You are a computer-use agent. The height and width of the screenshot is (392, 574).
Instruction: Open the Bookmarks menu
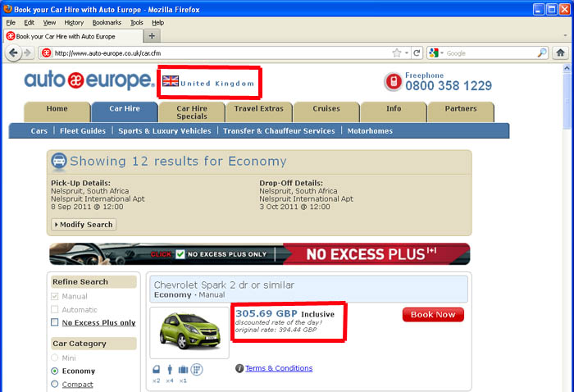(107, 22)
